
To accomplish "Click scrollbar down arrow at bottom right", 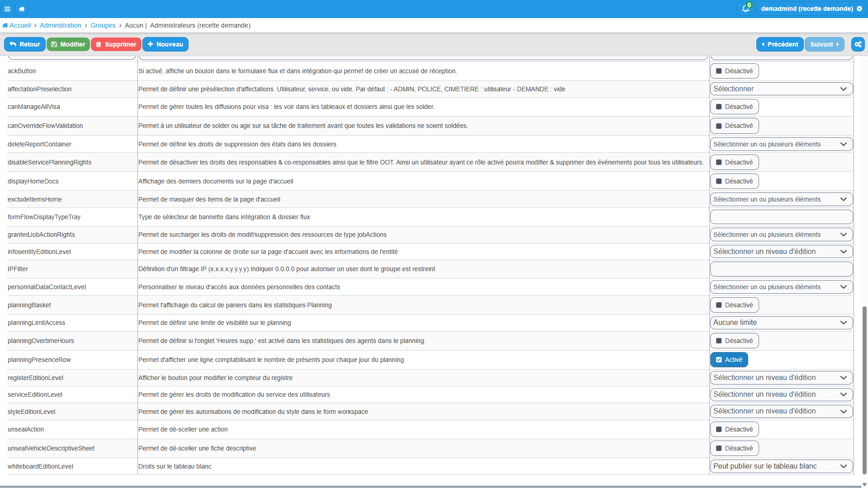I will pyautogui.click(x=864, y=484).
